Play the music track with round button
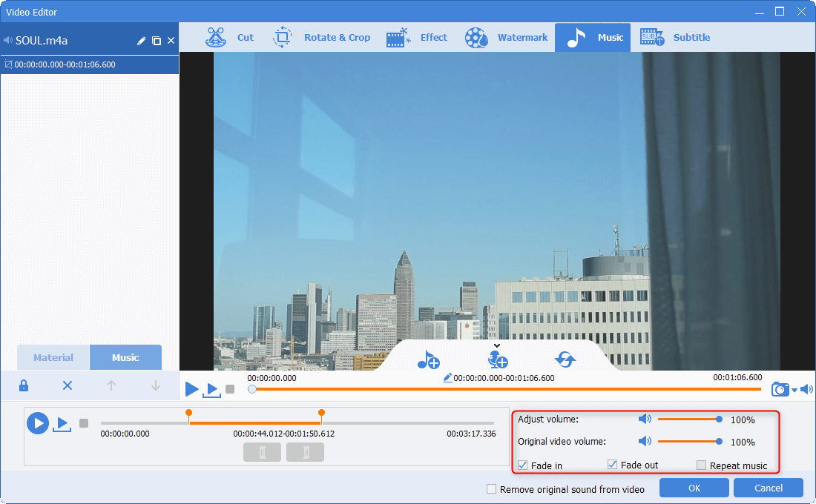Viewport: 816px width, 504px height. [x=38, y=423]
